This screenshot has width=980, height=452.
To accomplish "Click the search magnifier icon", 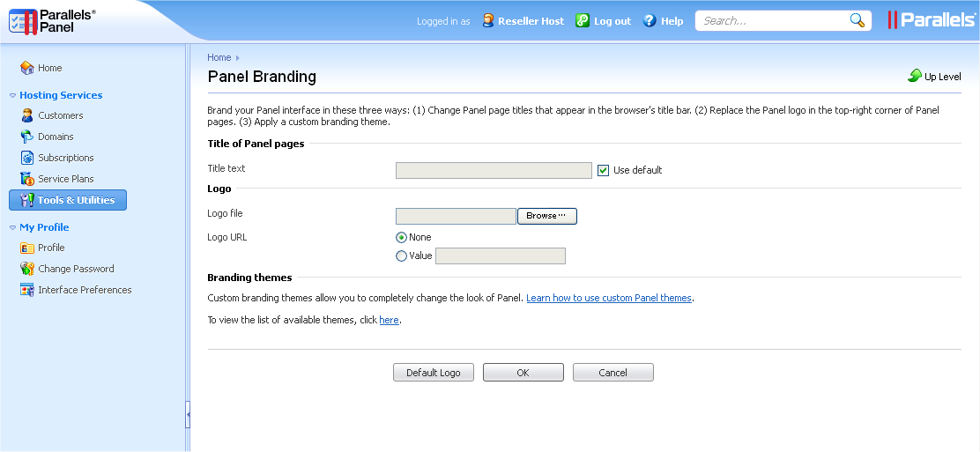I will [857, 20].
